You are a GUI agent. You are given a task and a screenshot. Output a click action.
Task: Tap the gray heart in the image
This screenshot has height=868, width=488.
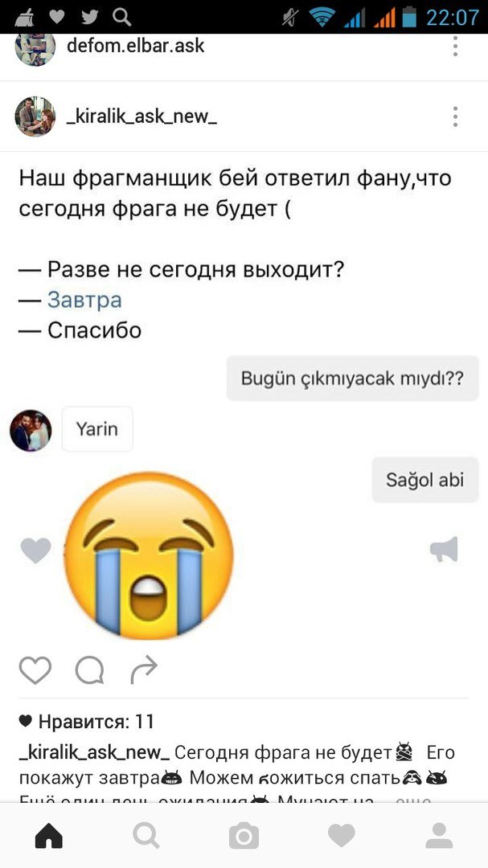point(35,551)
